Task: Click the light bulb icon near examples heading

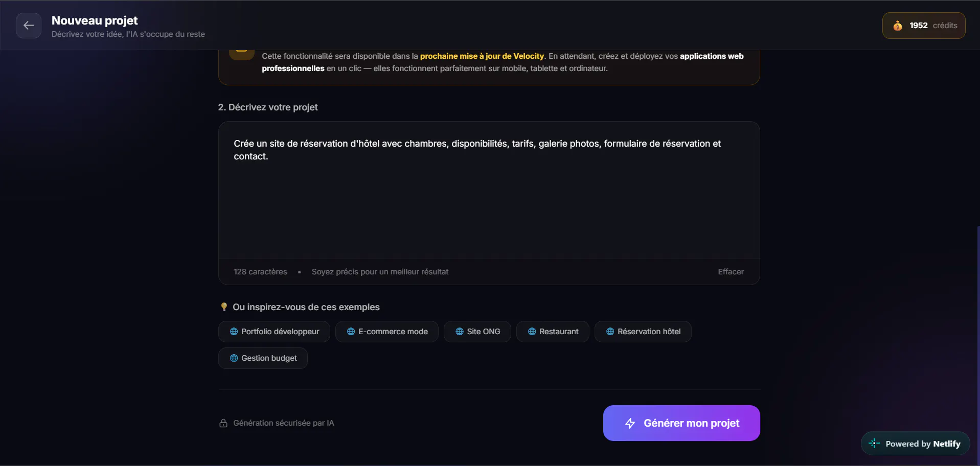Action: click(x=224, y=307)
